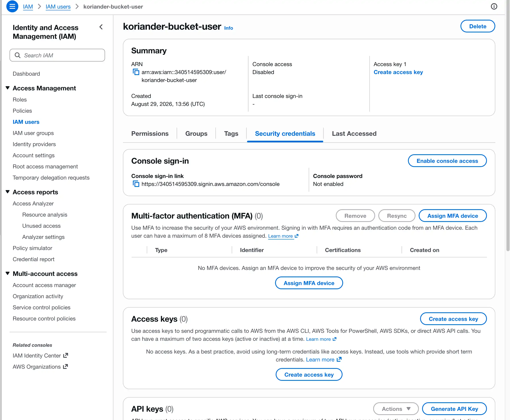
Task: Open the Last Accessed tab
Action: click(x=354, y=134)
